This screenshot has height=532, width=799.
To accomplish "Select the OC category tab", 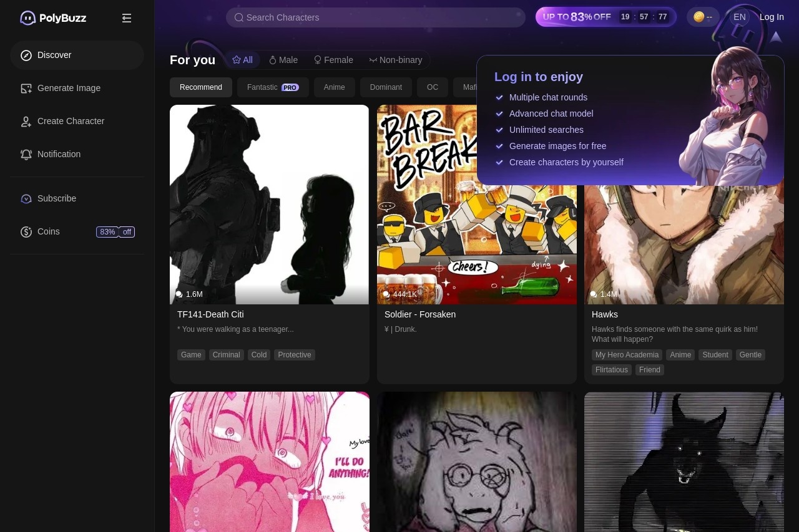I will (x=433, y=87).
